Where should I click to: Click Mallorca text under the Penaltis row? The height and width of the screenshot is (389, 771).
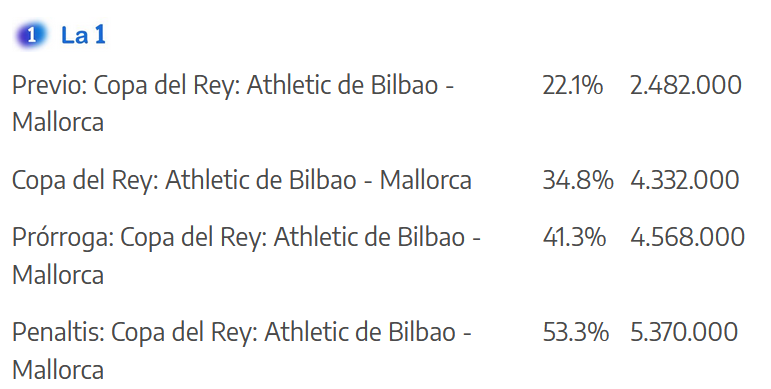(x=58, y=370)
